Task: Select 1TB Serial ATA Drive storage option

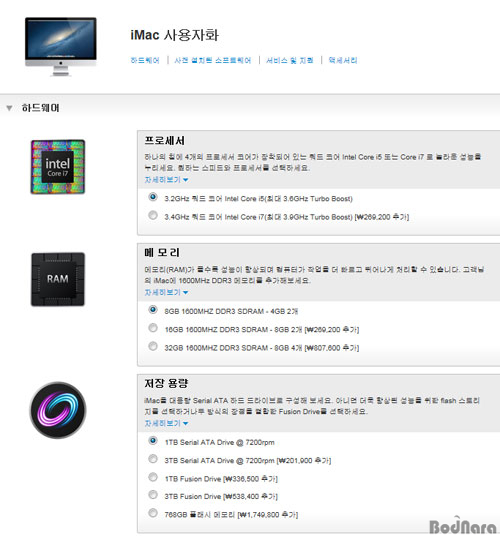Action: pos(153,440)
